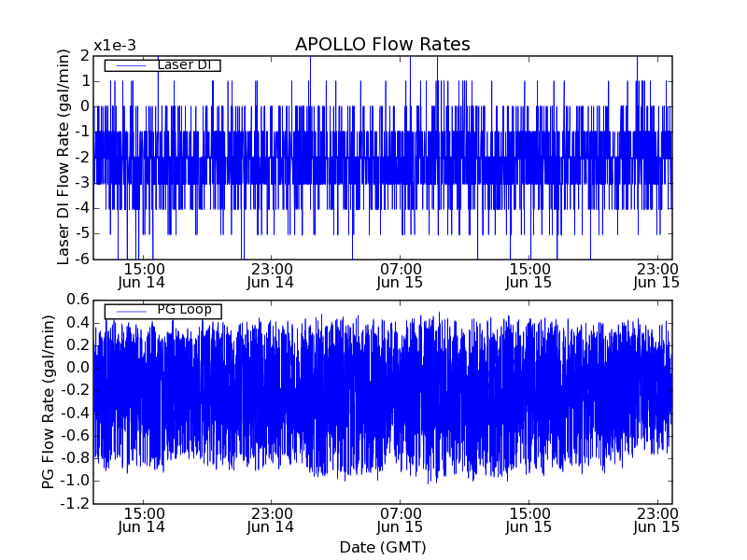The height and width of the screenshot is (560, 747).
Task: Click the blue line sample in Laser DI legend
Action: click(130, 65)
